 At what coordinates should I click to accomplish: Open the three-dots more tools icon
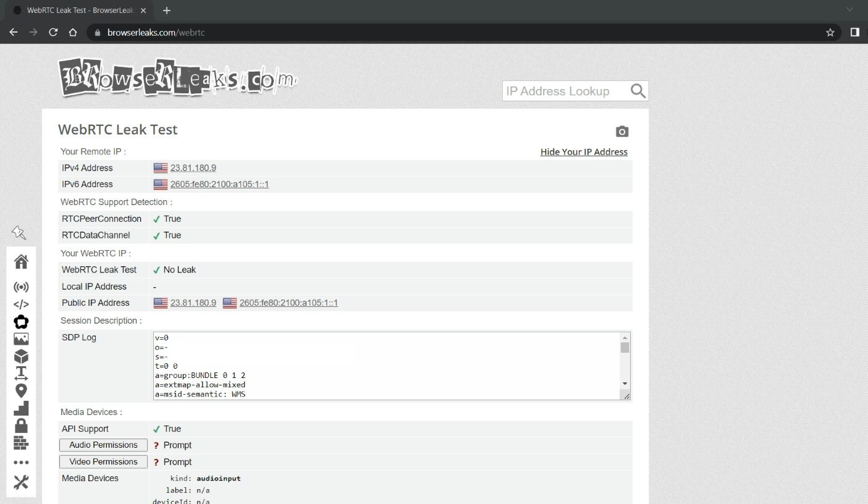pos(21,463)
